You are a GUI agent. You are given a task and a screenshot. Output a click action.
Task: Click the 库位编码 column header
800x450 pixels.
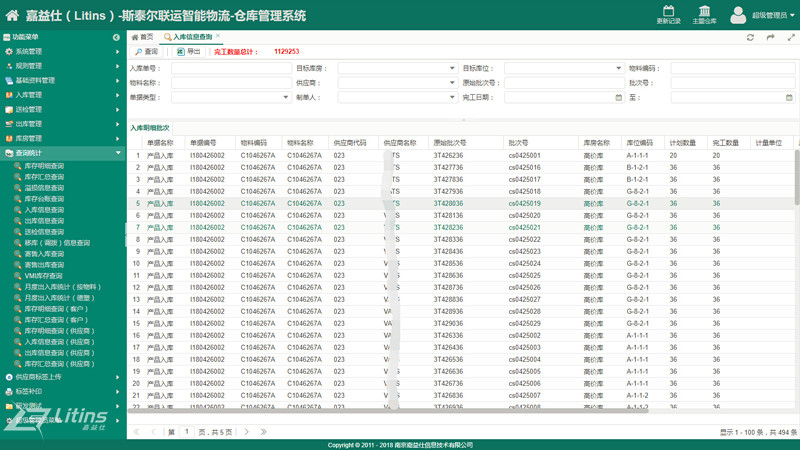[639, 143]
